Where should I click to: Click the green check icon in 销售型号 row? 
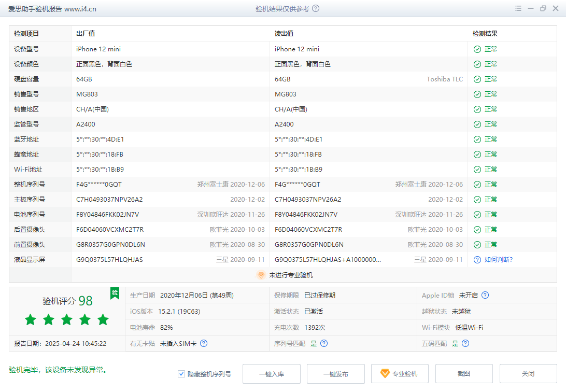pos(477,94)
